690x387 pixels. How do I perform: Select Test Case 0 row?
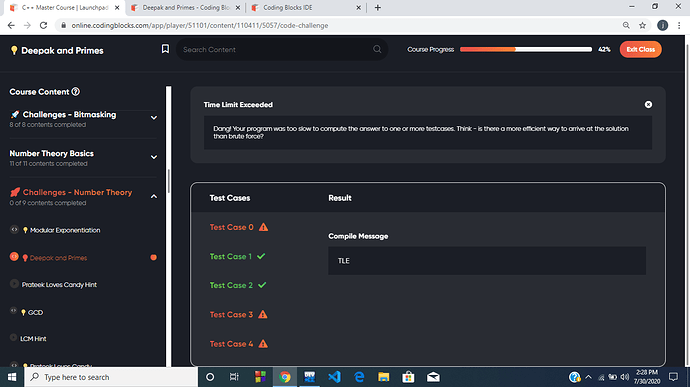point(239,227)
